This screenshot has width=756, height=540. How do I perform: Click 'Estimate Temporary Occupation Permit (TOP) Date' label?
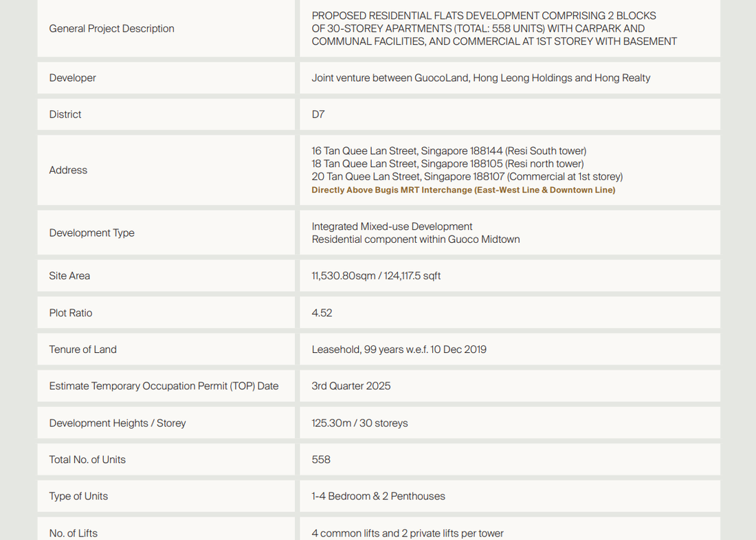tap(164, 386)
